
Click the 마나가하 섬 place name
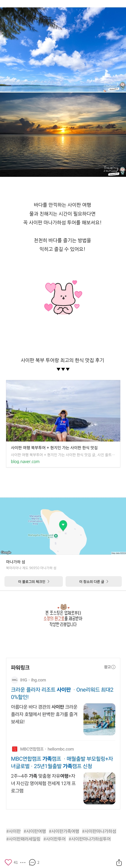click(15, 562)
